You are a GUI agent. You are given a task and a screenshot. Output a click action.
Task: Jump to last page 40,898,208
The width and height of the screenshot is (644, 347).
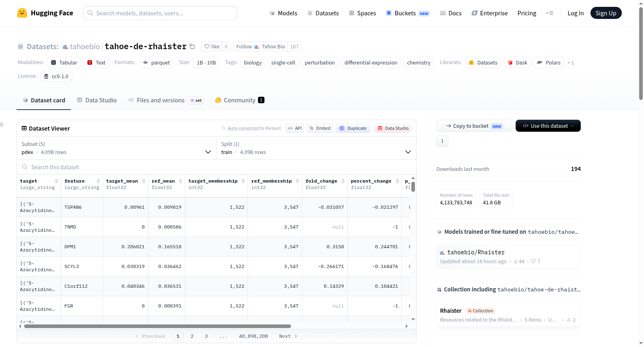(x=253, y=336)
